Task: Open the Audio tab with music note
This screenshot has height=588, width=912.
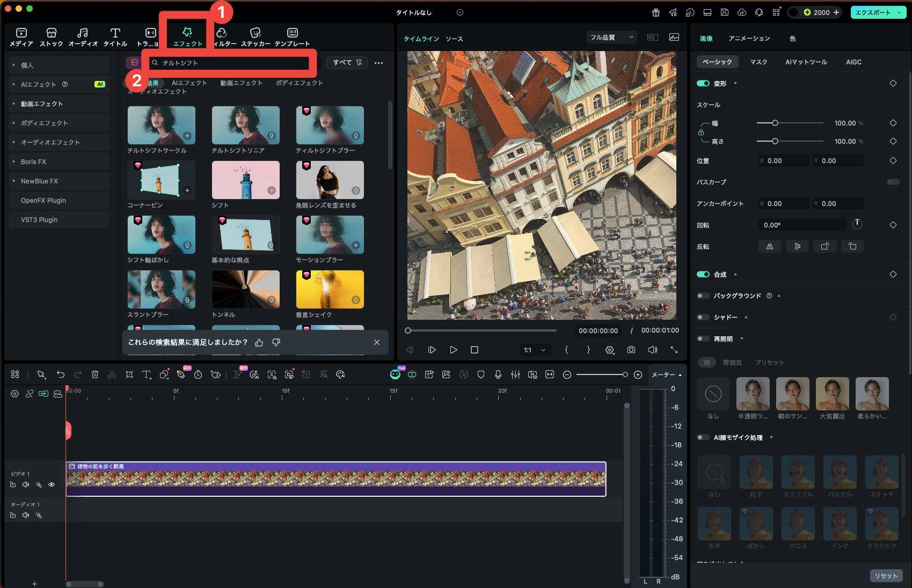Action: pos(83,37)
